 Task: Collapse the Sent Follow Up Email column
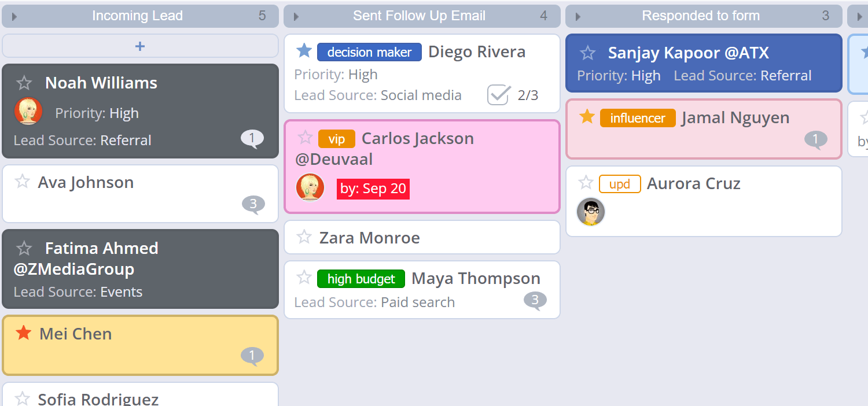pyautogui.click(x=295, y=16)
